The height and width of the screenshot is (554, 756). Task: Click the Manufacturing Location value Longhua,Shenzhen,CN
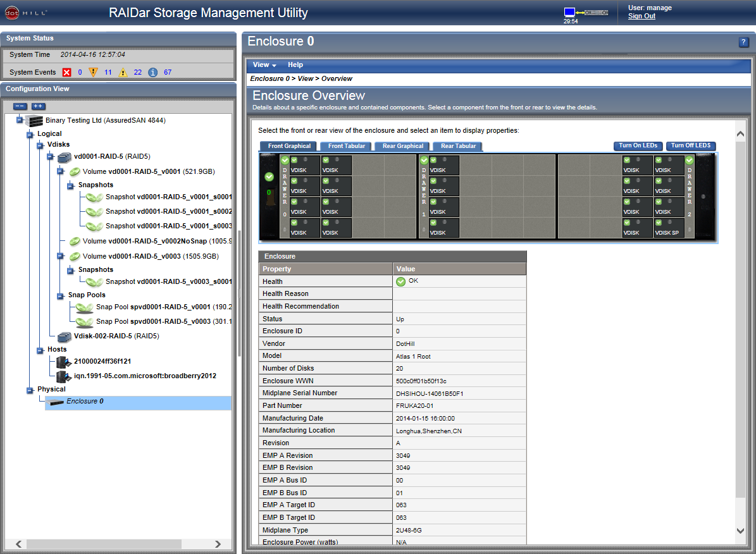pyautogui.click(x=429, y=431)
